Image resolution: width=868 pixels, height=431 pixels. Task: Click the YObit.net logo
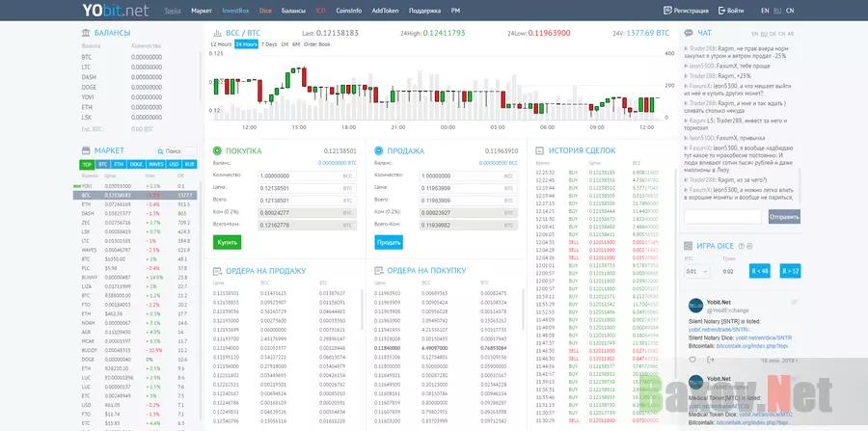pos(117,10)
